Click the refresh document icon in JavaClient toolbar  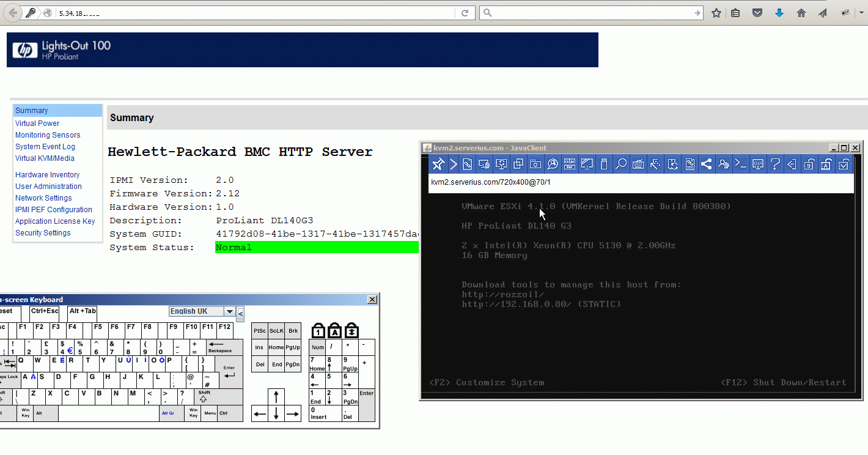coord(672,164)
